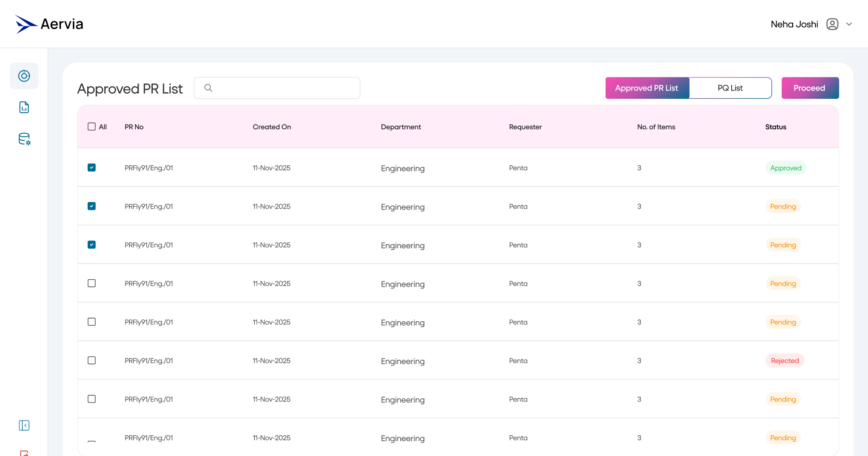Click the search magnifier icon
The width and height of the screenshot is (868, 456).
pyautogui.click(x=208, y=88)
